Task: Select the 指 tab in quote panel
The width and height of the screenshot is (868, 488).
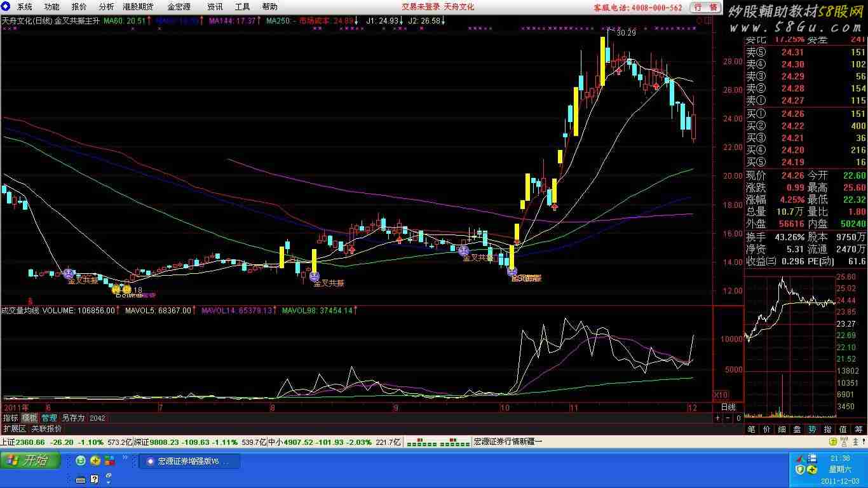Action: point(827,430)
